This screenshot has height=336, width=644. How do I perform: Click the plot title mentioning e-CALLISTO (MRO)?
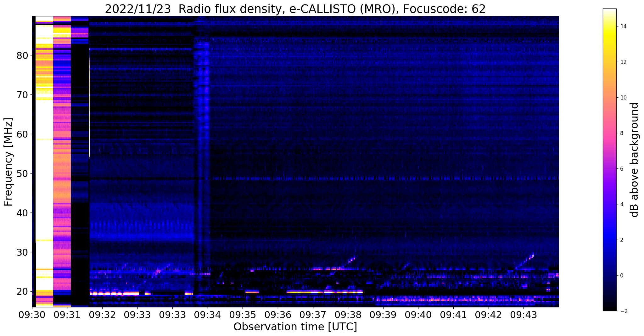[x=295, y=9]
